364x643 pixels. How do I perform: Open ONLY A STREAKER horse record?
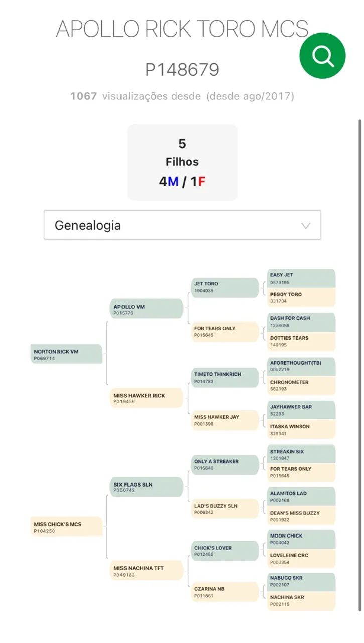pyautogui.click(x=225, y=464)
